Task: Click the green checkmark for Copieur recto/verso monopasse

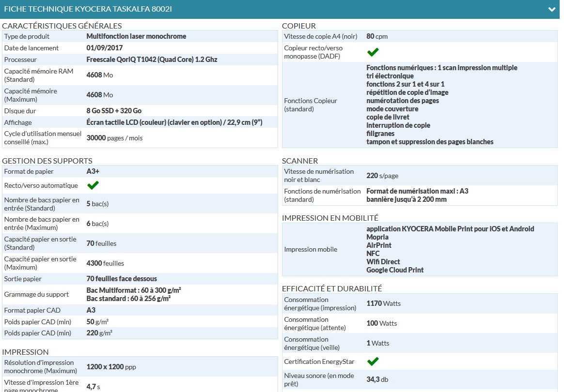Action: (373, 52)
